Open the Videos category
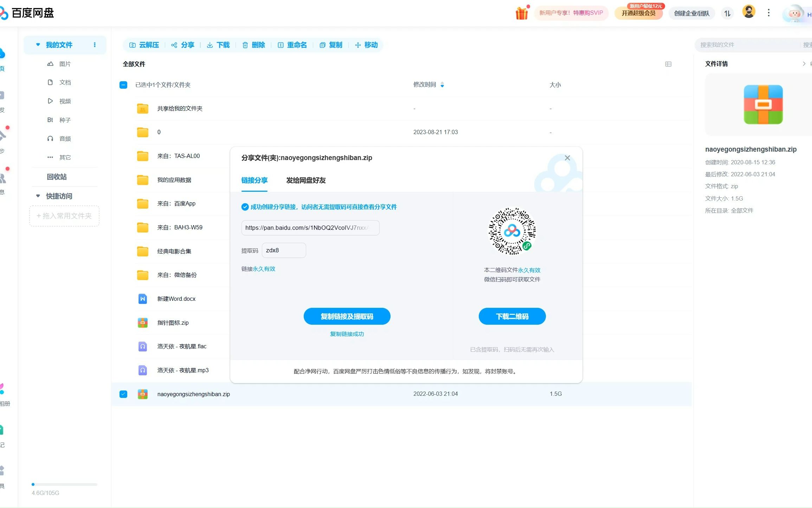The height and width of the screenshot is (508, 812). [x=59, y=101]
